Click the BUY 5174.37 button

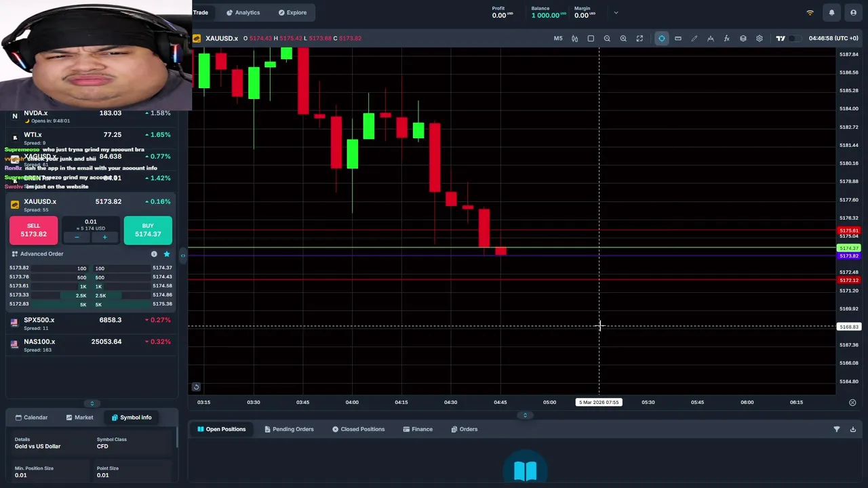pos(148,230)
